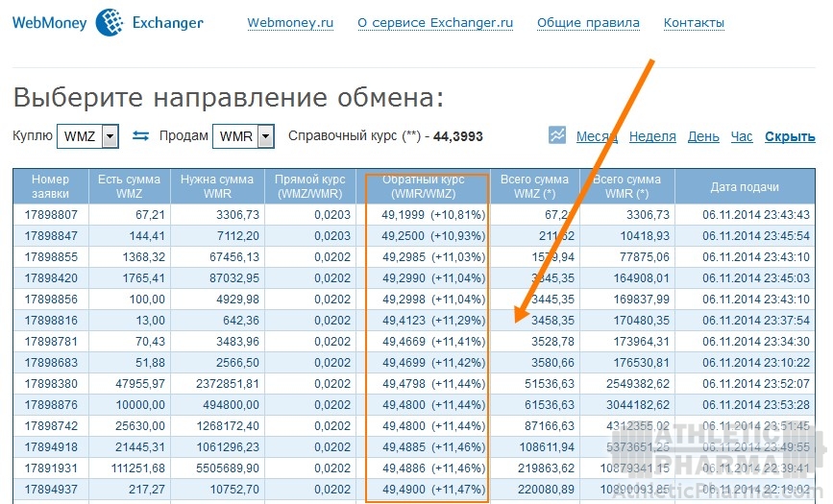Click the chart graph icon
The width and height of the screenshot is (833, 504).
(x=557, y=135)
